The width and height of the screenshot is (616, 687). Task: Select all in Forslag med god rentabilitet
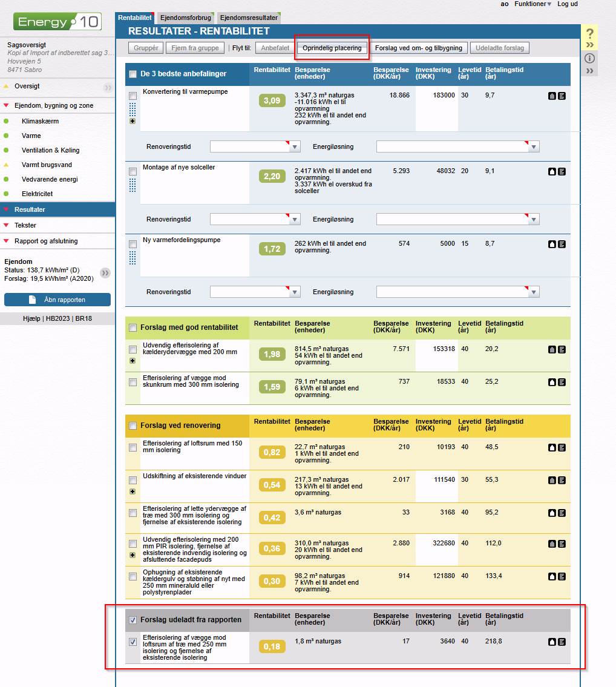tap(133, 328)
